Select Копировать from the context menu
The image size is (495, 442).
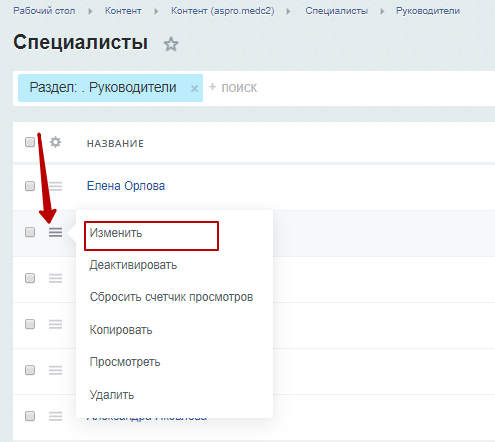121,330
